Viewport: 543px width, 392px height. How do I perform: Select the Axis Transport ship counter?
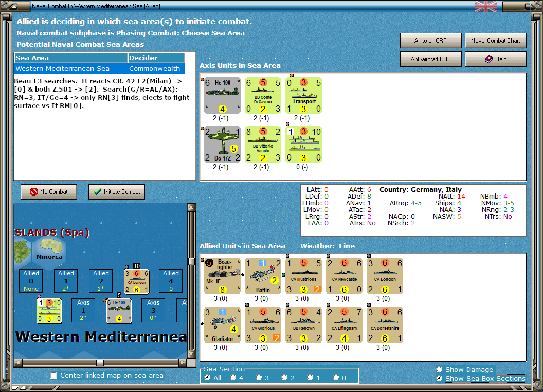304,95
